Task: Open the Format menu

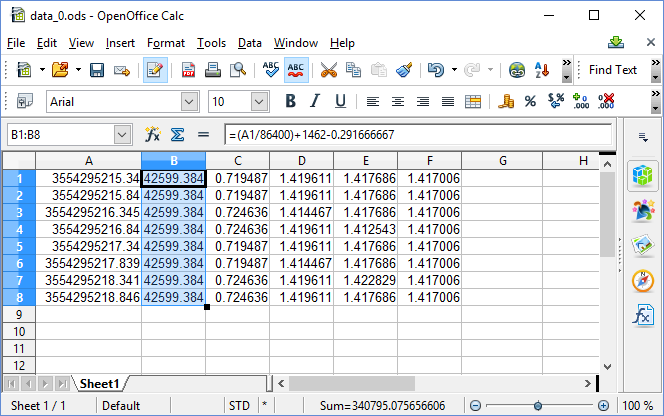Action: (165, 43)
